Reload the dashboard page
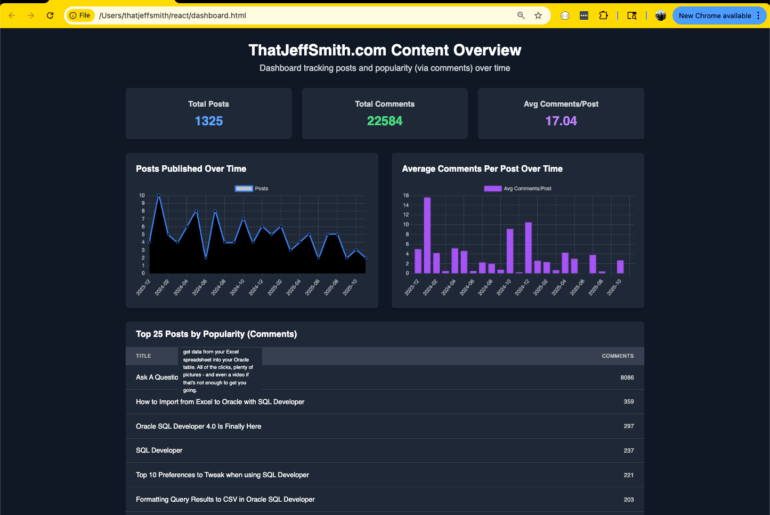This screenshot has height=515, width=770. coord(50,16)
